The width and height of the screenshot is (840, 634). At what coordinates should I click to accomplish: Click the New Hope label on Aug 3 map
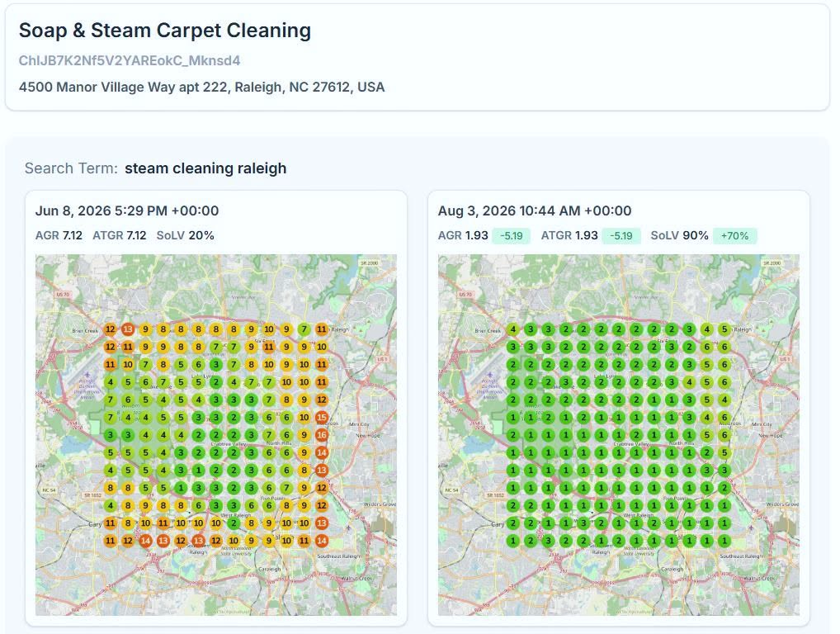click(771, 435)
